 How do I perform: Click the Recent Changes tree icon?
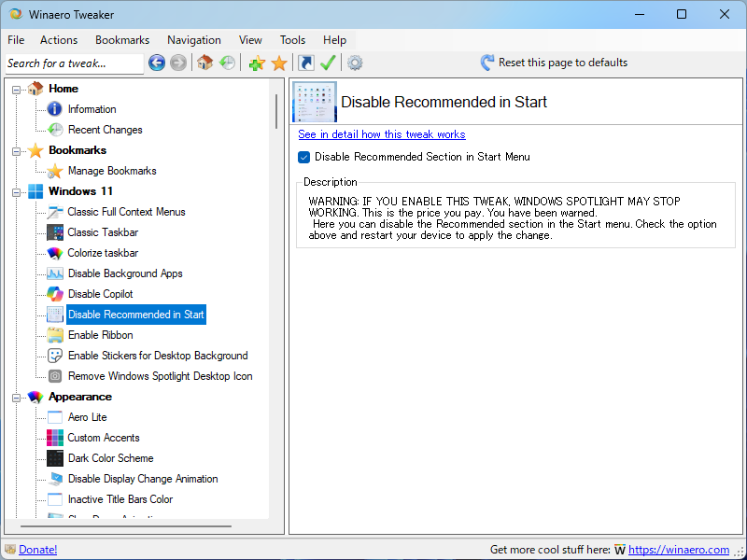55,130
